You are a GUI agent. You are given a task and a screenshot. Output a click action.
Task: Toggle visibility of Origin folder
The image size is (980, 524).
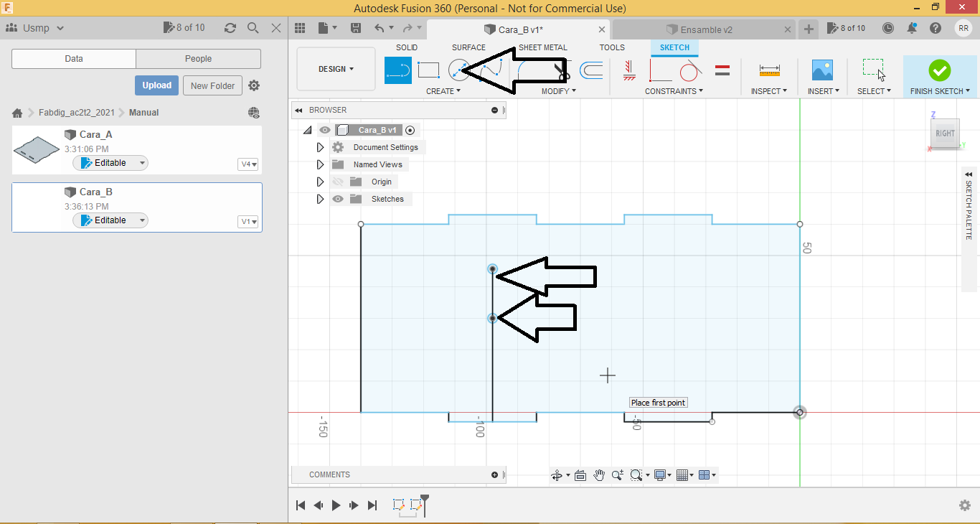(338, 182)
